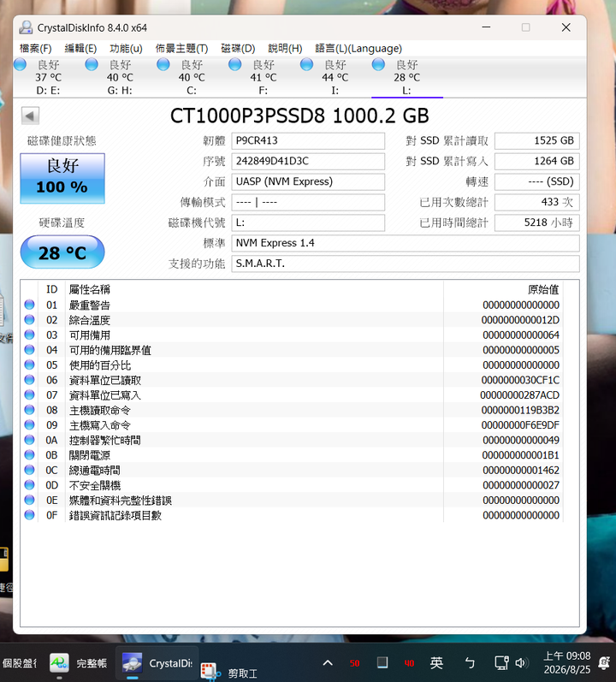This screenshot has width=616, height=682.
Task: Click the status dot for 0E 媒體和資料完整性錯誤
Action: 30,500
